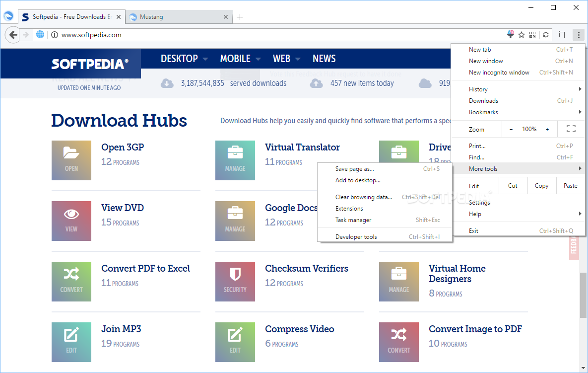Screen dimensions: 588x373
Task: Toggle fullscreen with the zoom row icon
Action: click(571, 129)
